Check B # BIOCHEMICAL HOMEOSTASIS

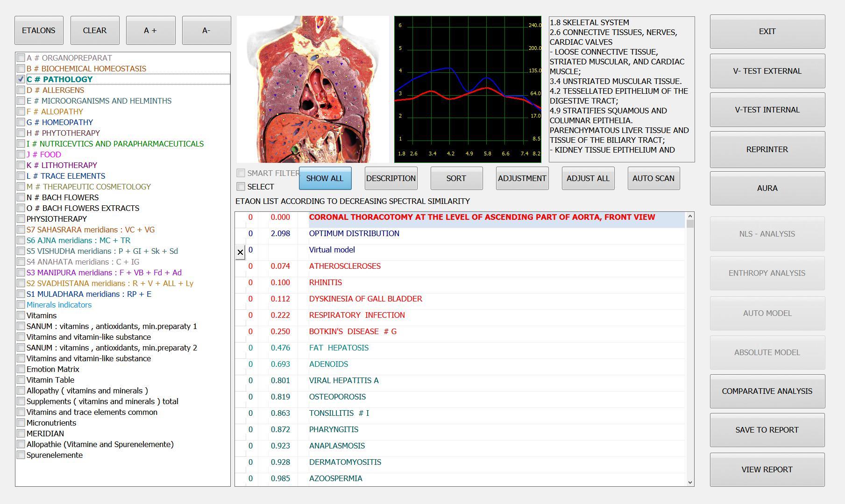[21, 69]
